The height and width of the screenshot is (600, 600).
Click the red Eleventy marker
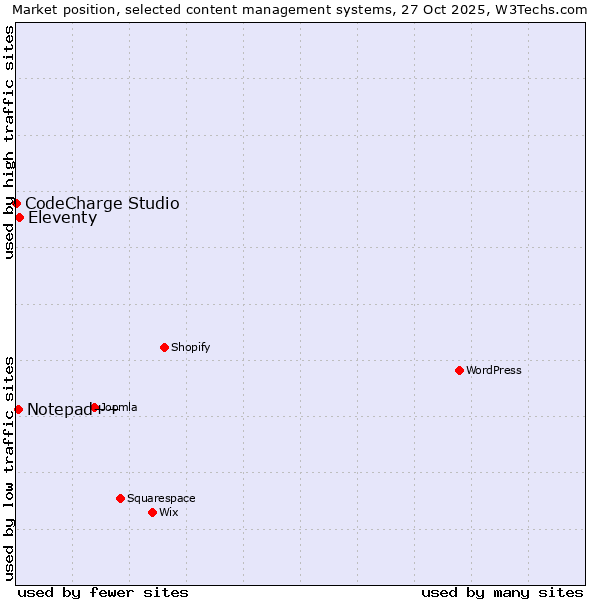[19, 217]
